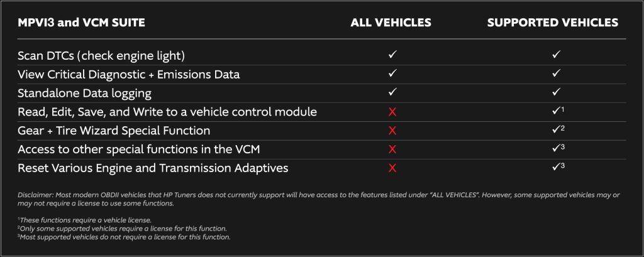The height and width of the screenshot is (257, 644).
Task: Click Supported checkmark for Gear + Tire Wizard
Action: click(x=555, y=131)
